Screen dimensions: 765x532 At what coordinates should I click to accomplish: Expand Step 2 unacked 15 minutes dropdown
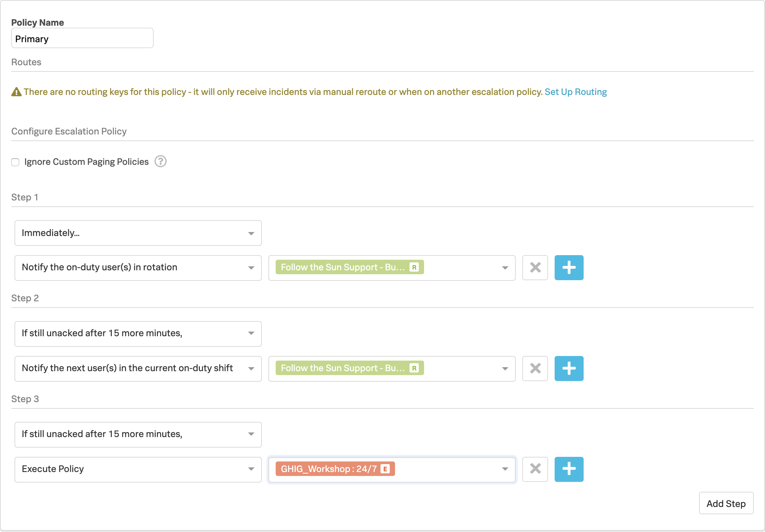coord(138,334)
